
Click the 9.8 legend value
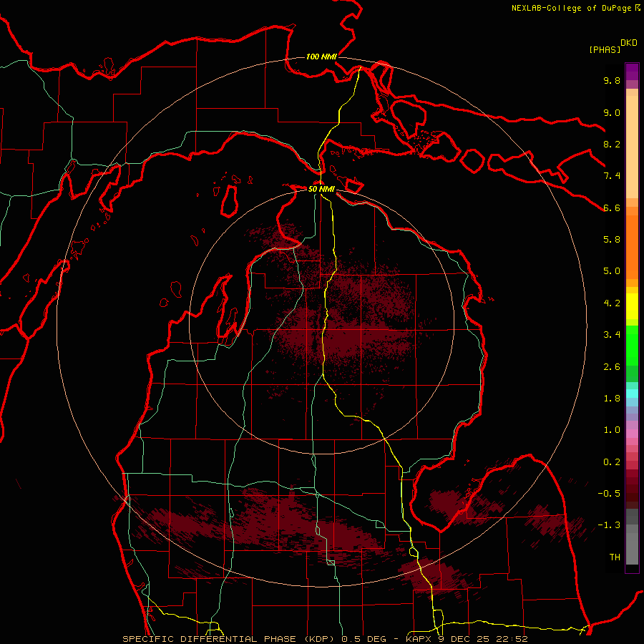(x=612, y=80)
